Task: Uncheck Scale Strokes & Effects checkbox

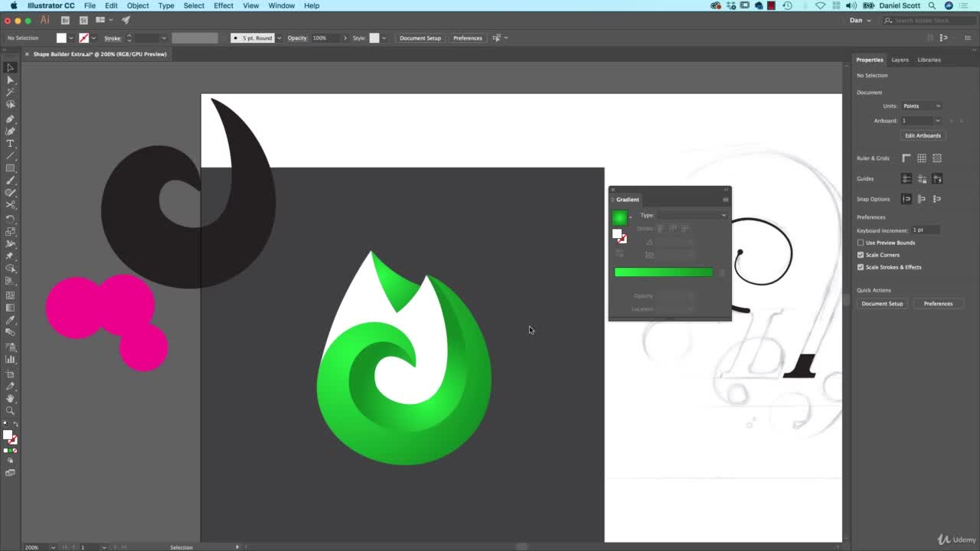Action: click(x=861, y=267)
